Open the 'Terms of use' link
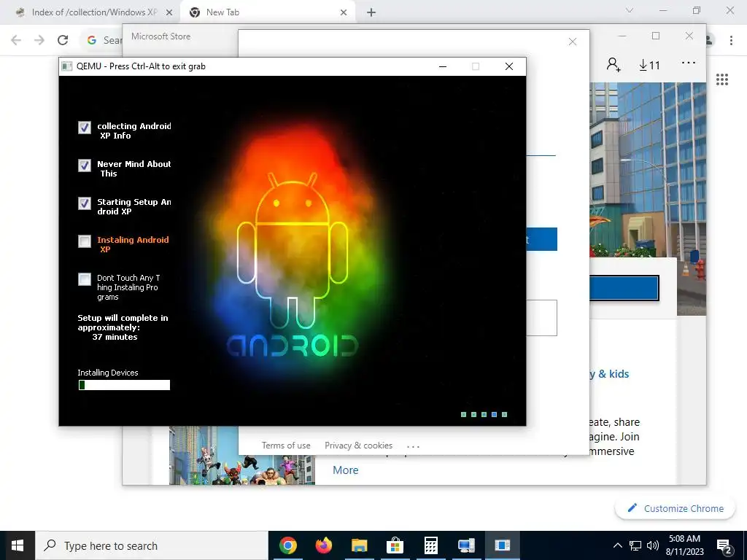The height and width of the screenshot is (560, 747). pyautogui.click(x=286, y=446)
